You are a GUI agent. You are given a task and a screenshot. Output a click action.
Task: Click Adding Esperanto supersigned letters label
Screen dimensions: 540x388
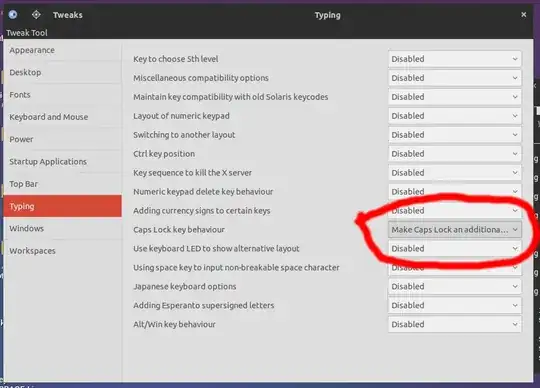click(x=204, y=305)
